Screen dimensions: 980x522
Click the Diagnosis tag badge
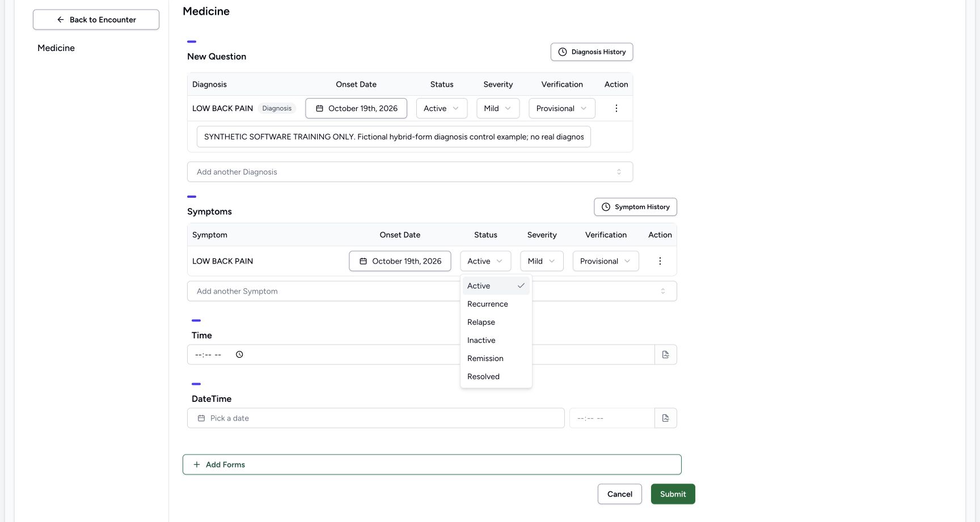(277, 108)
